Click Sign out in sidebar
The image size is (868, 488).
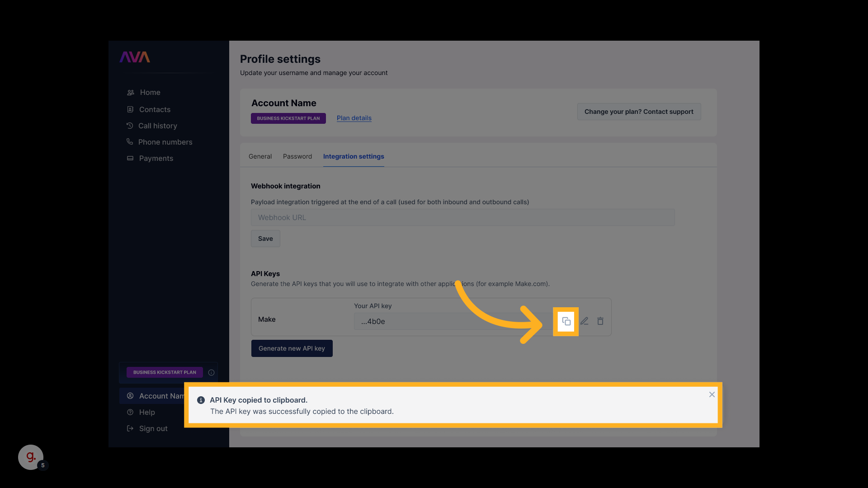153,428
